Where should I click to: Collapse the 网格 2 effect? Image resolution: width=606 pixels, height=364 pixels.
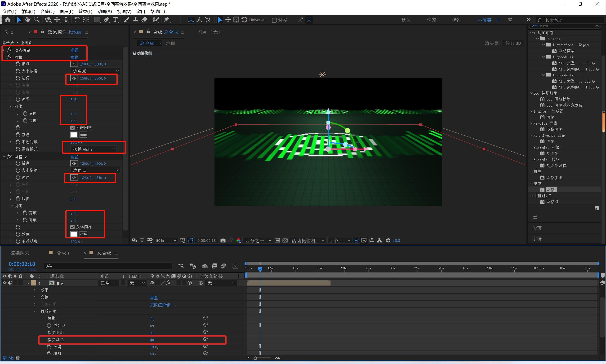[4, 156]
